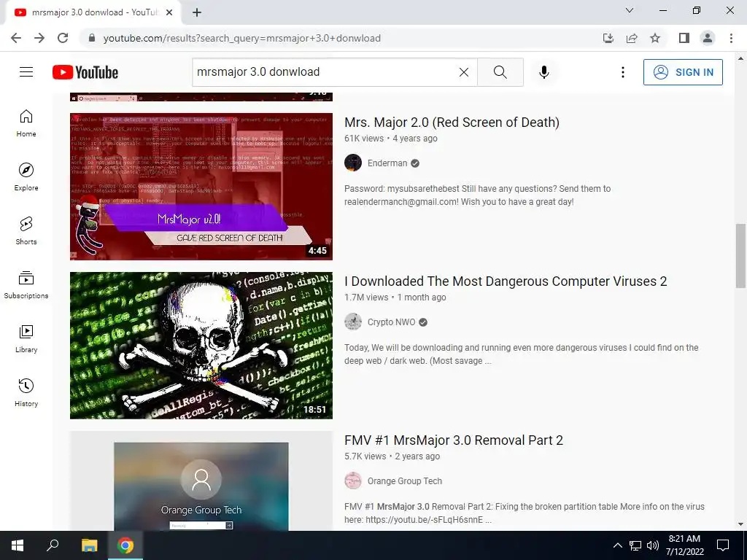Click description 'Today, We will be downloading'

point(521,354)
